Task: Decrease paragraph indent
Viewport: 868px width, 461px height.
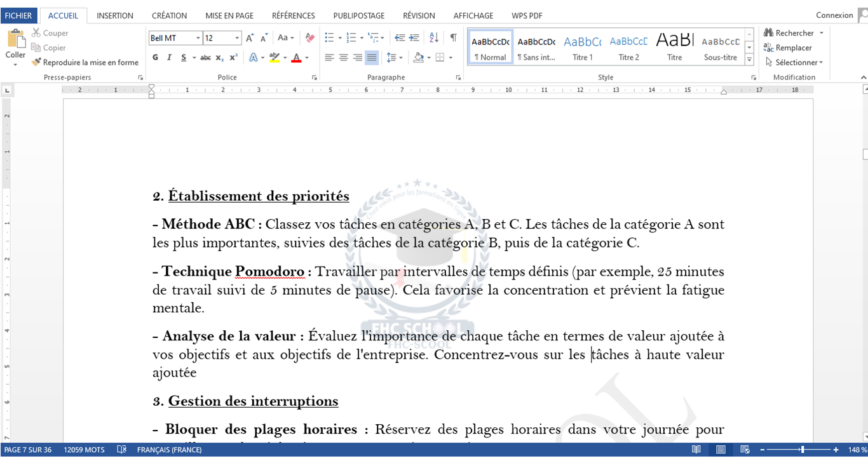Action: point(400,38)
